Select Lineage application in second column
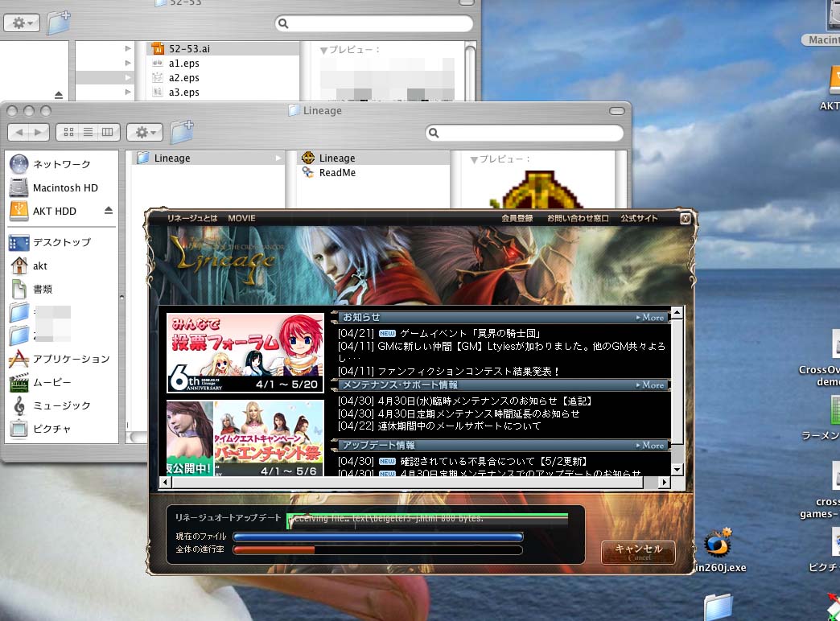This screenshot has height=621, width=840. [x=373, y=158]
